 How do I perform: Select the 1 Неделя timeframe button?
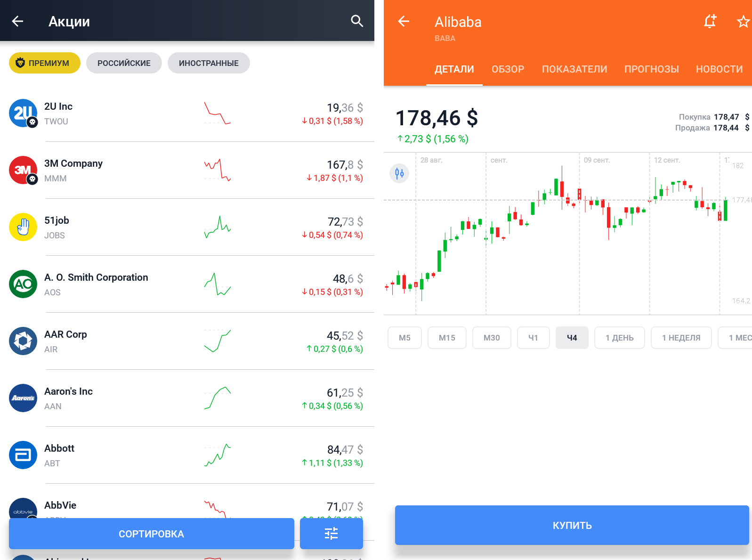click(x=681, y=338)
